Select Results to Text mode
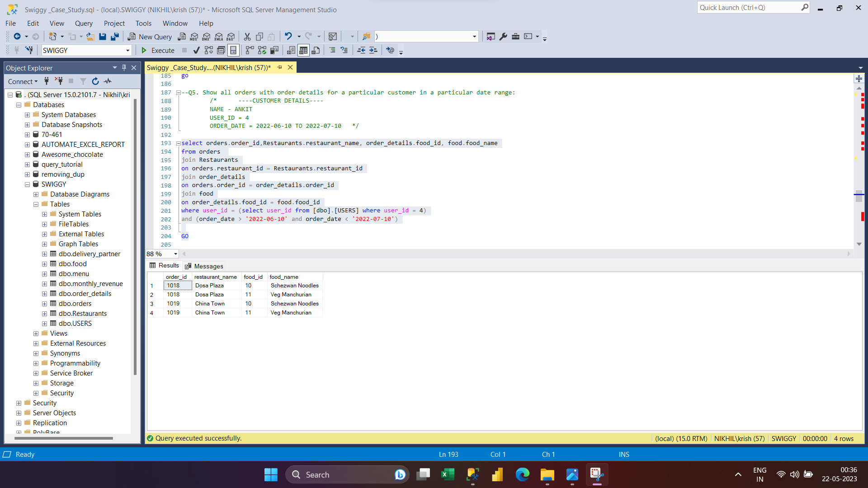Viewport: 868px width, 488px height. 291,50
